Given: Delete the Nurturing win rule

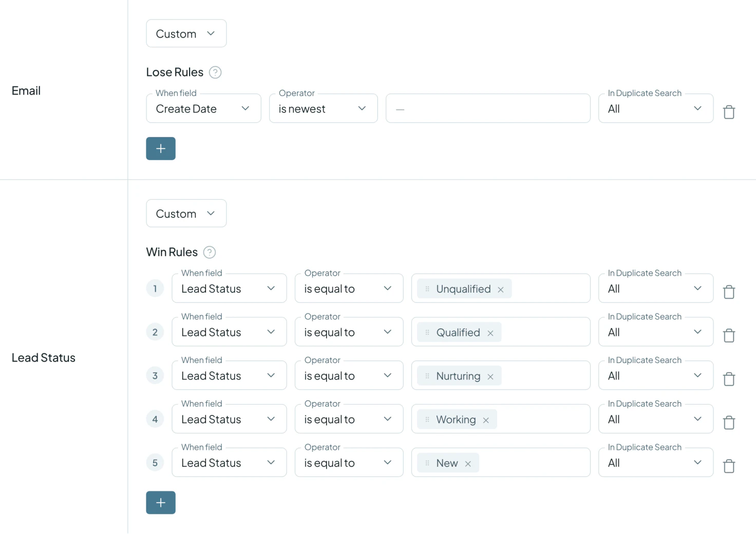Looking at the screenshot, I should [x=729, y=379].
